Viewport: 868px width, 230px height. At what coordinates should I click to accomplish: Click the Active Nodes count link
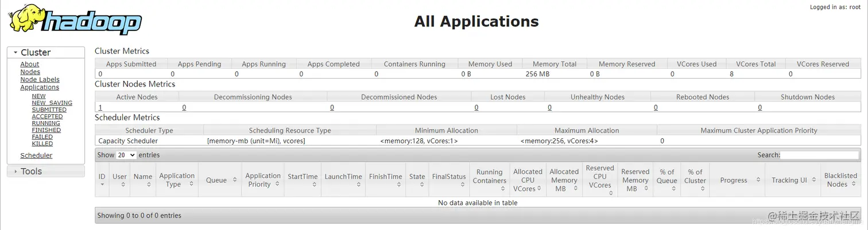[x=100, y=107]
